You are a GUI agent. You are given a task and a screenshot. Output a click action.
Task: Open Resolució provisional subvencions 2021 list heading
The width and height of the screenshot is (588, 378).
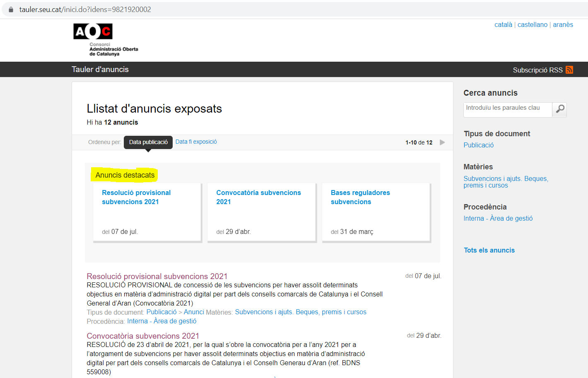[157, 276]
